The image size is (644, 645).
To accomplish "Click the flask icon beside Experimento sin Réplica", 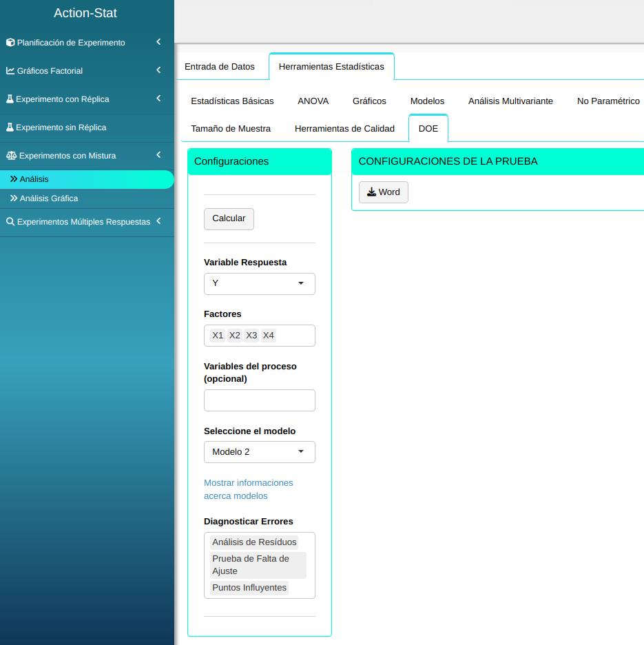I will (x=10, y=127).
